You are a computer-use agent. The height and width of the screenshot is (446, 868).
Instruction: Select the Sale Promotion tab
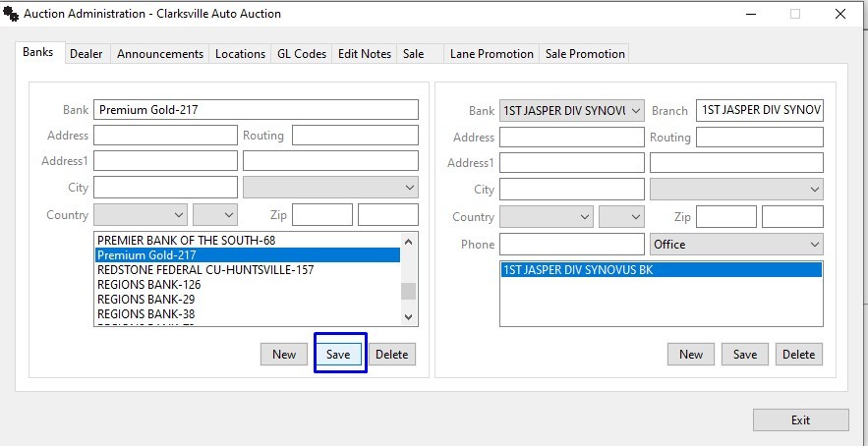point(585,54)
